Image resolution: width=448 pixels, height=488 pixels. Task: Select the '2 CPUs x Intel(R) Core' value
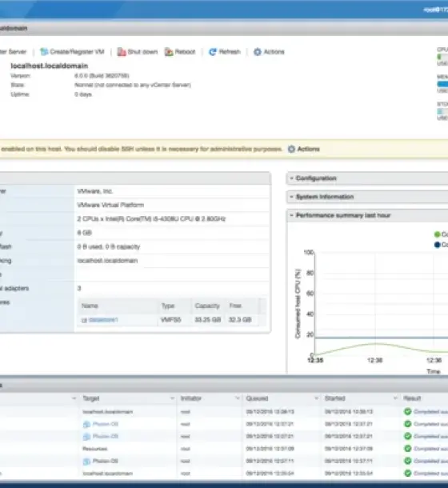tap(151, 219)
